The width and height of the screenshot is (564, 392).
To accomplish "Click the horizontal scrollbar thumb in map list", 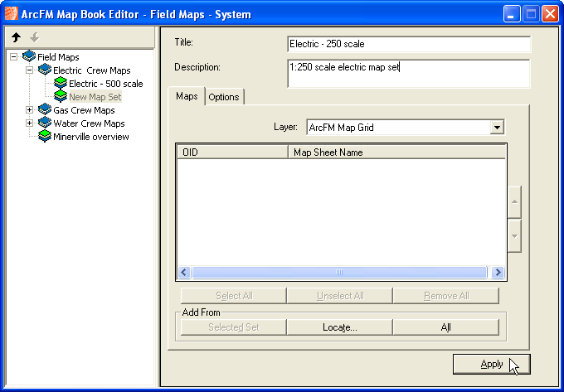I will (339, 273).
